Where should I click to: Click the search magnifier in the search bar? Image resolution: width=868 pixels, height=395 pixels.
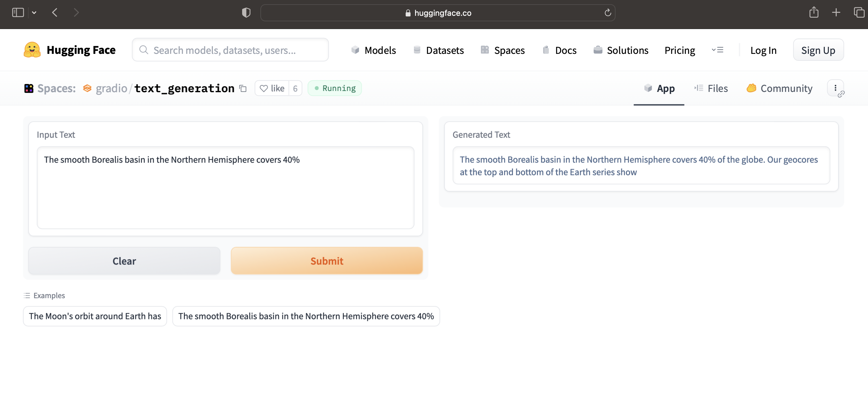143,50
